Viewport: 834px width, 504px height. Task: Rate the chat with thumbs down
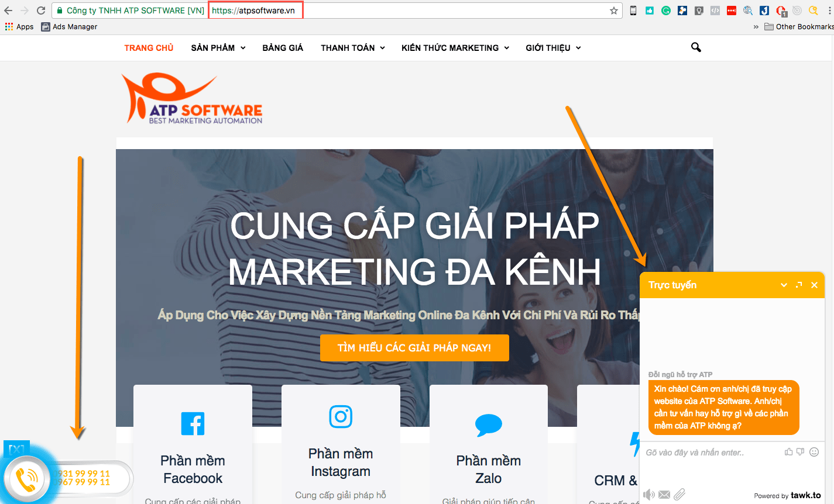tap(801, 452)
